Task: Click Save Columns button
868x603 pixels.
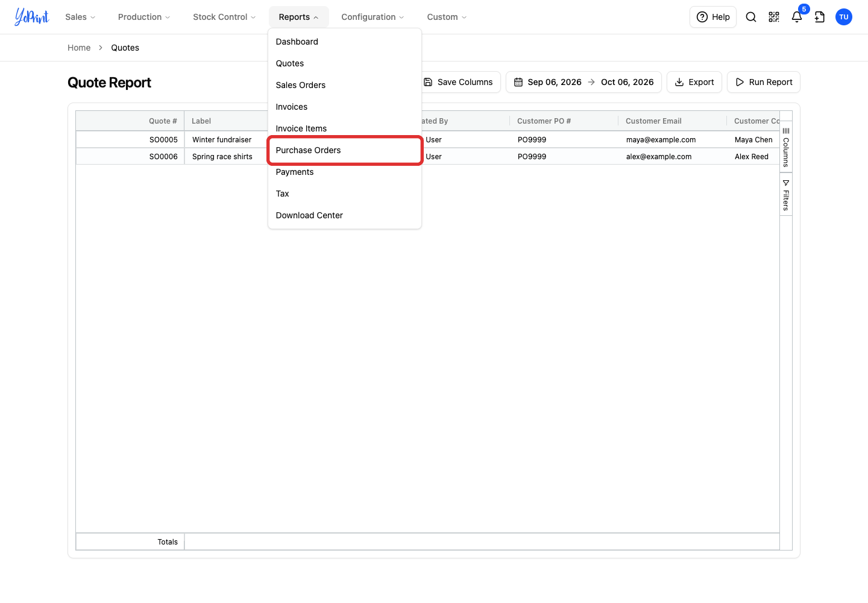Action: tap(458, 82)
